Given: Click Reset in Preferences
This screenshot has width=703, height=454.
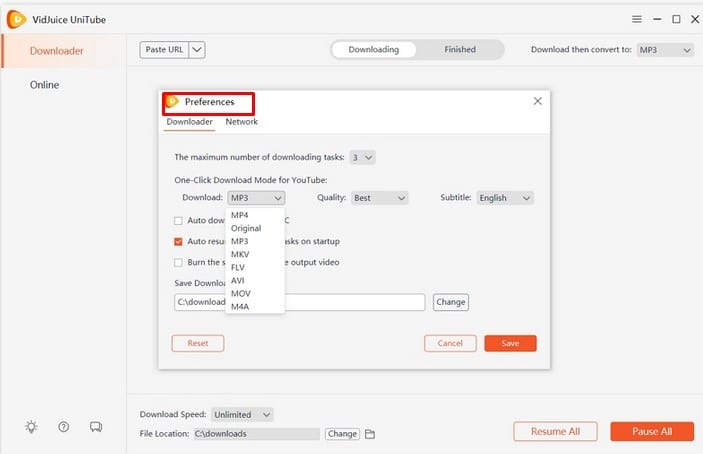Looking at the screenshot, I should (198, 343).
